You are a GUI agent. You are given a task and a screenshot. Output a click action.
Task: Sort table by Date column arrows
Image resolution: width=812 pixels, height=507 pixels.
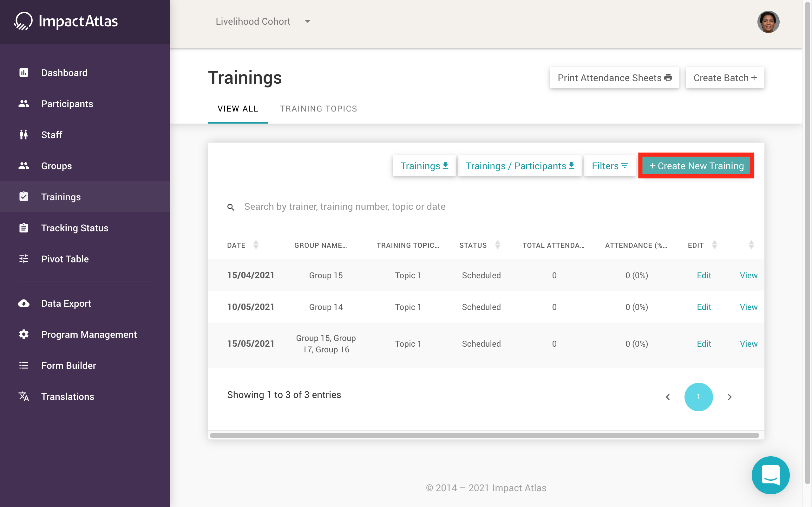tap(256, 245)
